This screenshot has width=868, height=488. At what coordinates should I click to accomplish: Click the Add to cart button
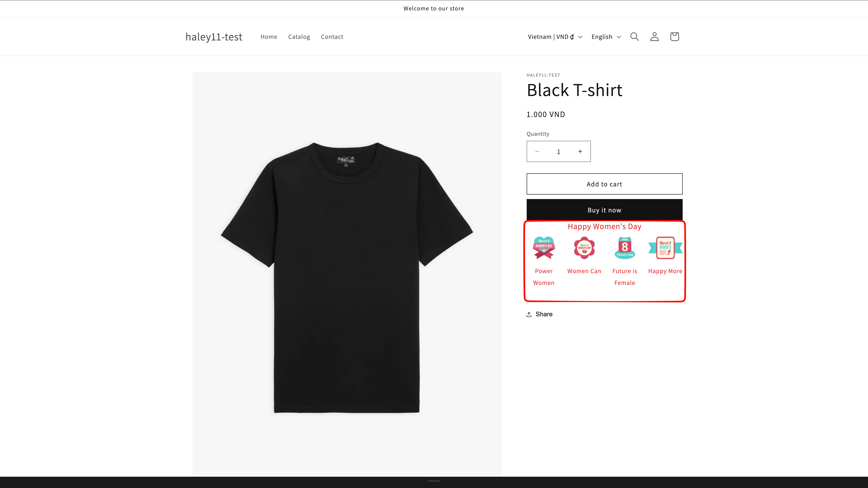[x=604, y=184]
